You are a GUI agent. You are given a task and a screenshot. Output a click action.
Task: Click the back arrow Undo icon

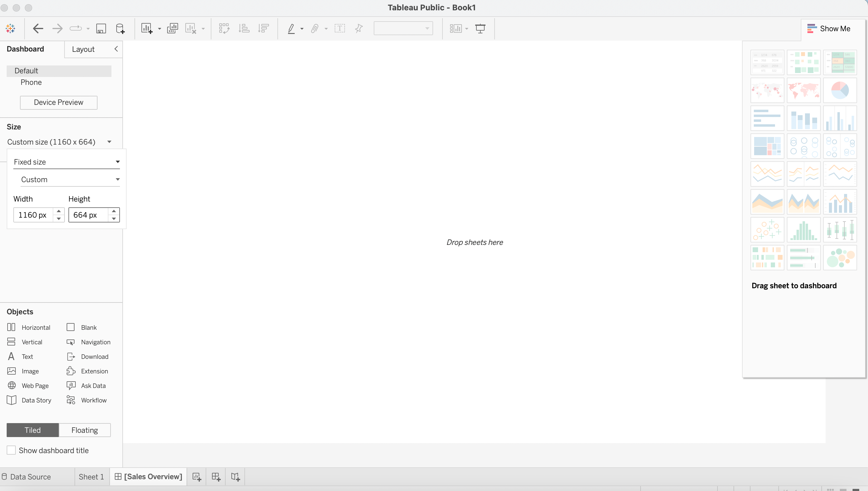[x=38, y=29]
